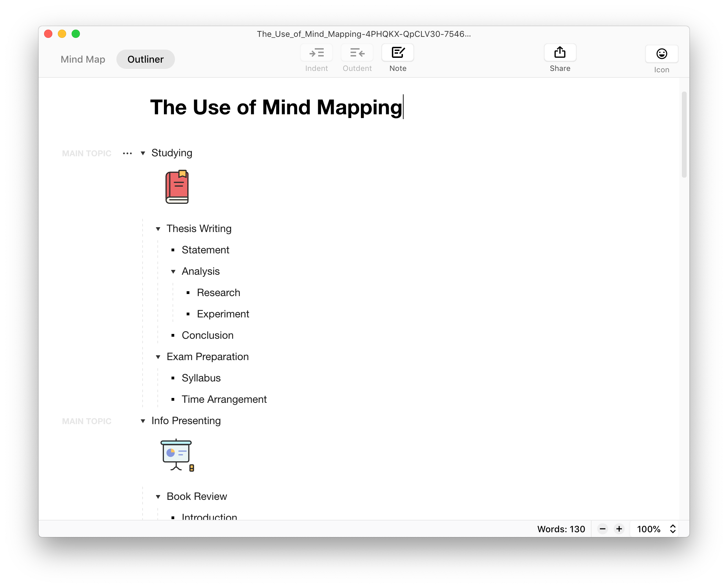Select the Time Arrangement outline item
The image size is (728, 588).
(224, 399)
